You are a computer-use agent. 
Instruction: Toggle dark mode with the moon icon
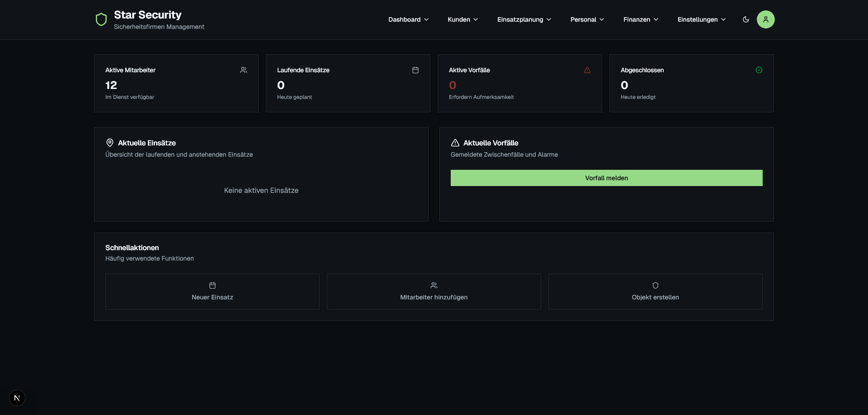(745, 19)
